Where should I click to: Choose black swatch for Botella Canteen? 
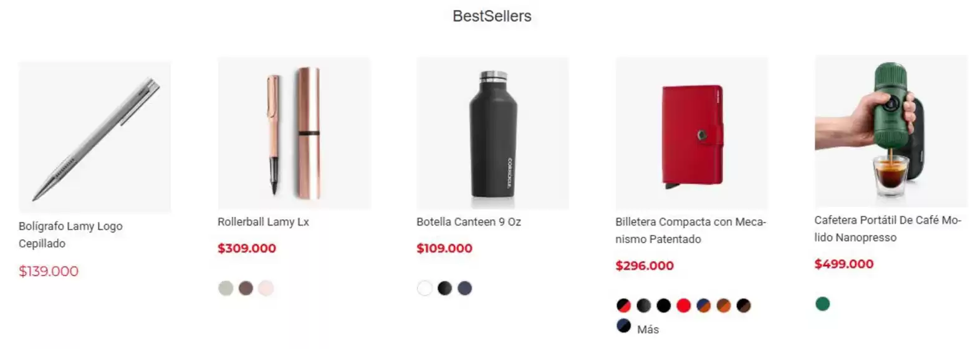coord(444,288)
